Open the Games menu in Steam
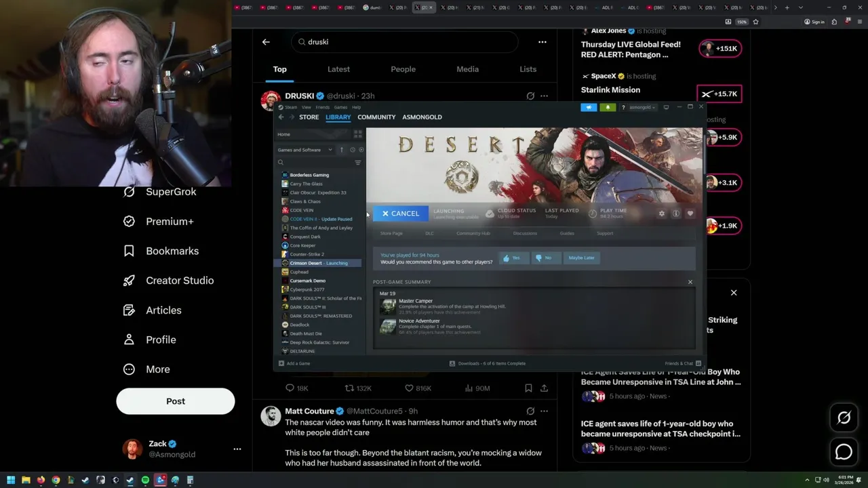 tap(340, 107)
